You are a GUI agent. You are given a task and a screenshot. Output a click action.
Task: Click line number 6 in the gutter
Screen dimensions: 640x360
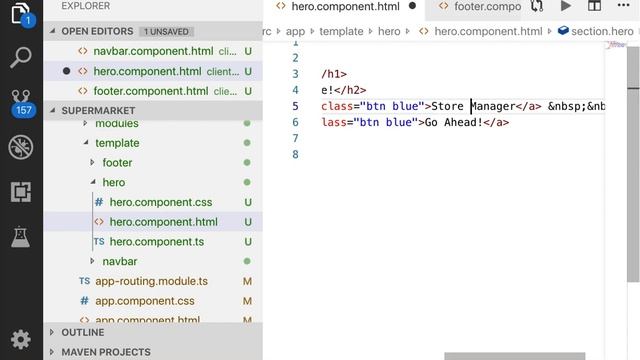click(x=295, y=122)
